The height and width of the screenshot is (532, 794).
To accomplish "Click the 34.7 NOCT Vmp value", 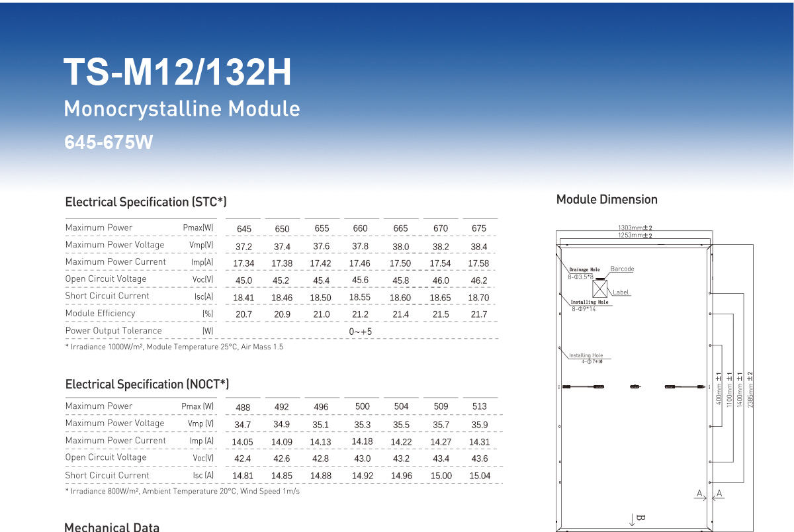I will click(x=243, y=425).
